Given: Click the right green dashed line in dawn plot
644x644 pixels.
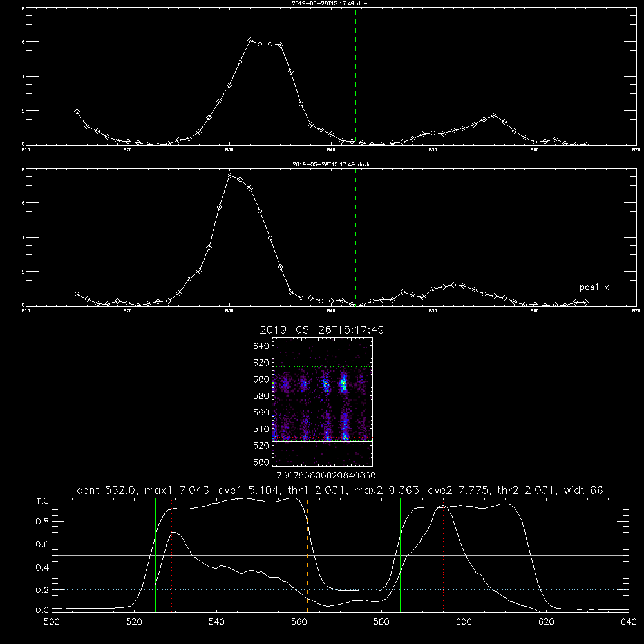Looking at the screenshot, I should (x=355, y=77).
